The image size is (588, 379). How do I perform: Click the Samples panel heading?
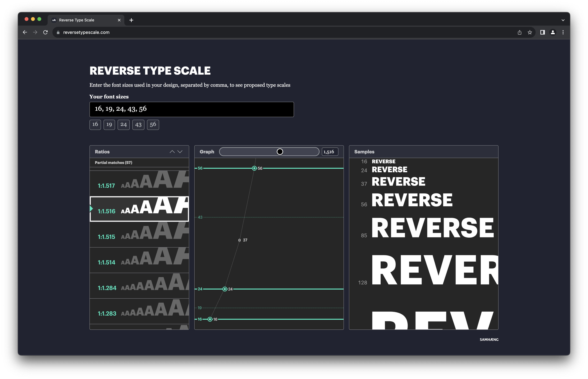click(x=364, y=152)
